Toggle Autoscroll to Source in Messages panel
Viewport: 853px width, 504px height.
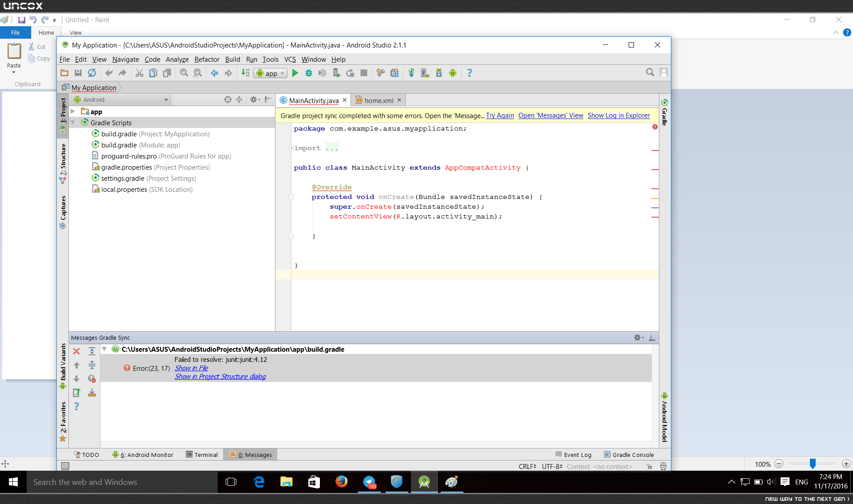[92, 393]
